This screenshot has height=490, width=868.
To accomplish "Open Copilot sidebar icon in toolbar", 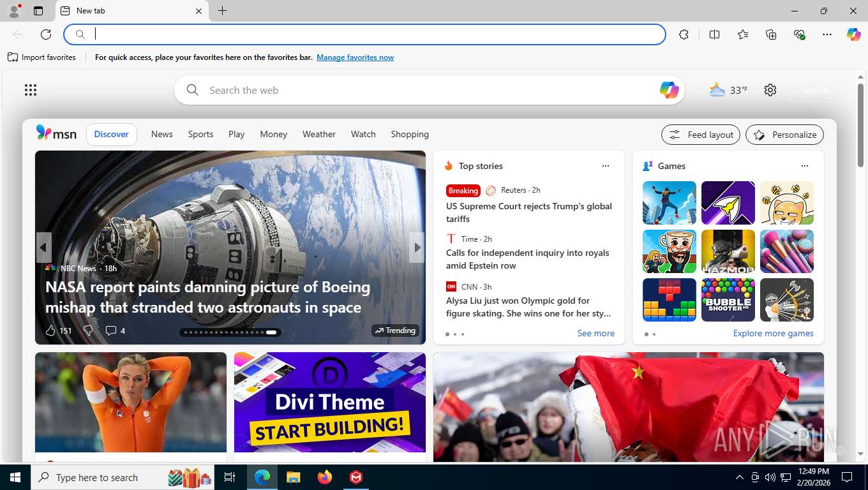I will [x=854, y=34].
